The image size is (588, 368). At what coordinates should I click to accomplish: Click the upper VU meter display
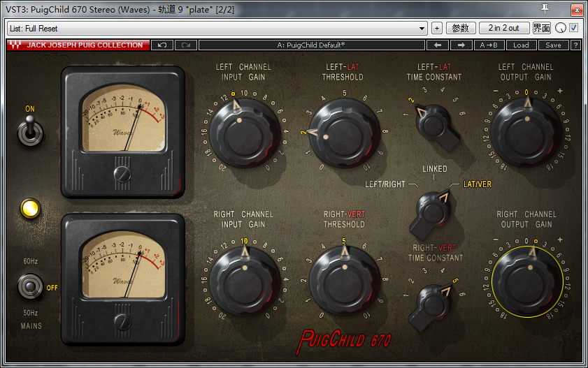click(124, 119)
